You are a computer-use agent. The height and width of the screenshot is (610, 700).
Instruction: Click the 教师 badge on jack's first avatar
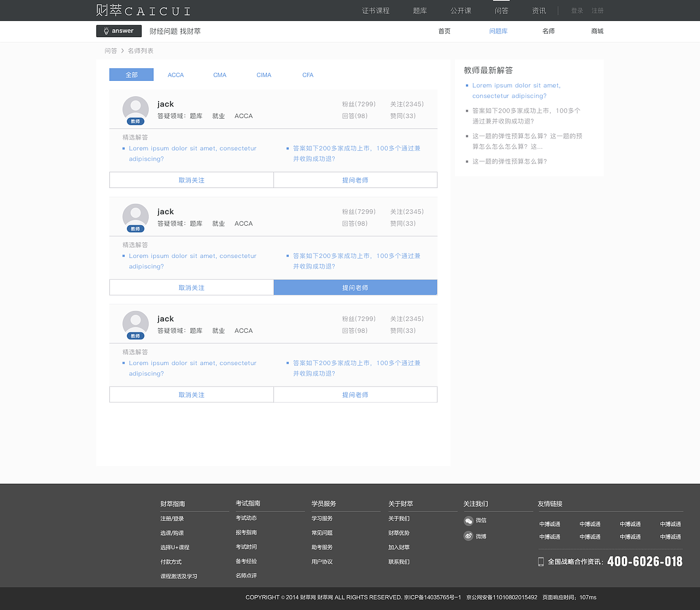coord(135,121)
